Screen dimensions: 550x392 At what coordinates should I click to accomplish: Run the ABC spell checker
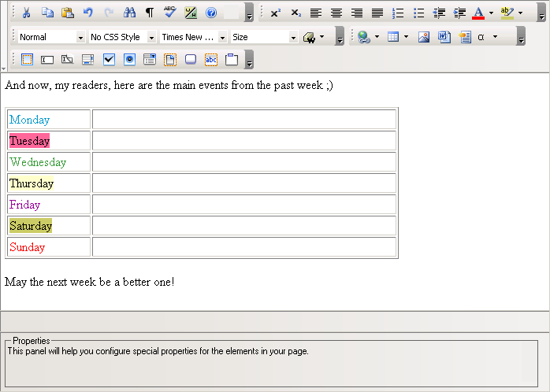click(x=170, y=13)
